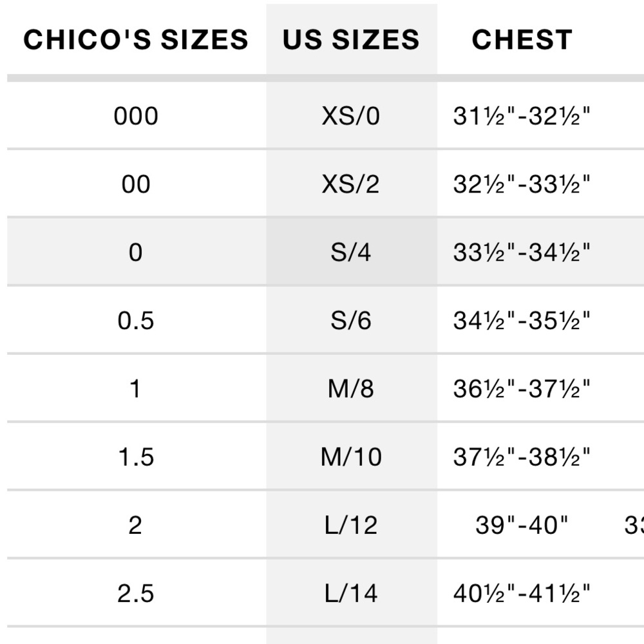Select the 000 Chico's size cell
This screenshot has width=644, height=644.
pos(136,116)
